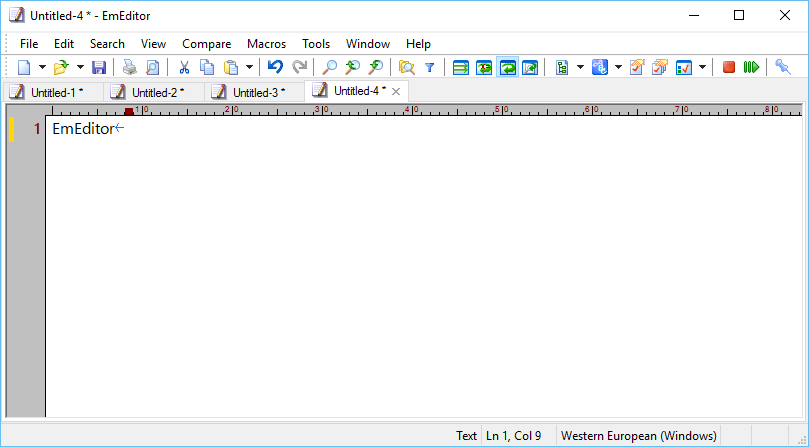Create a new document with the New icon
809x447 pixels.
click(x=24, y=67)
